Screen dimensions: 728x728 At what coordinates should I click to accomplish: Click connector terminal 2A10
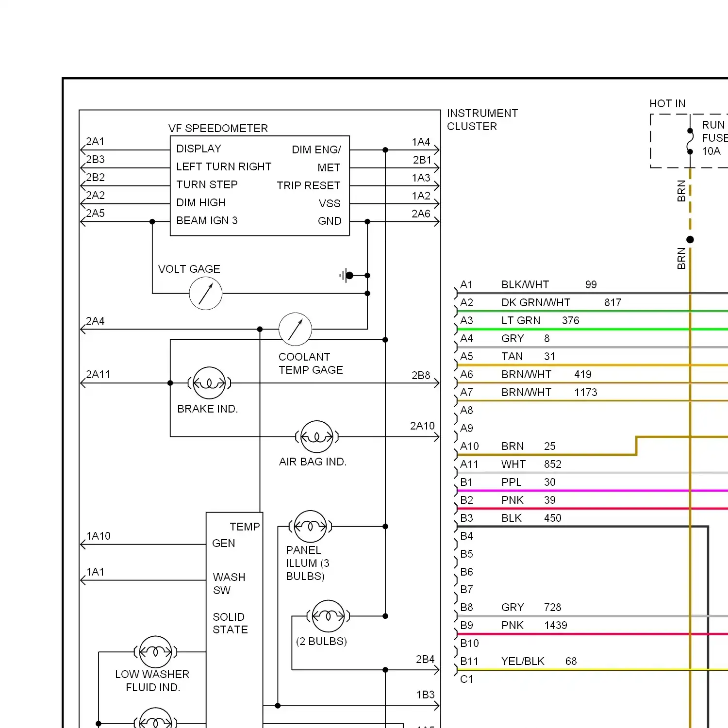(x=422, y=426)
